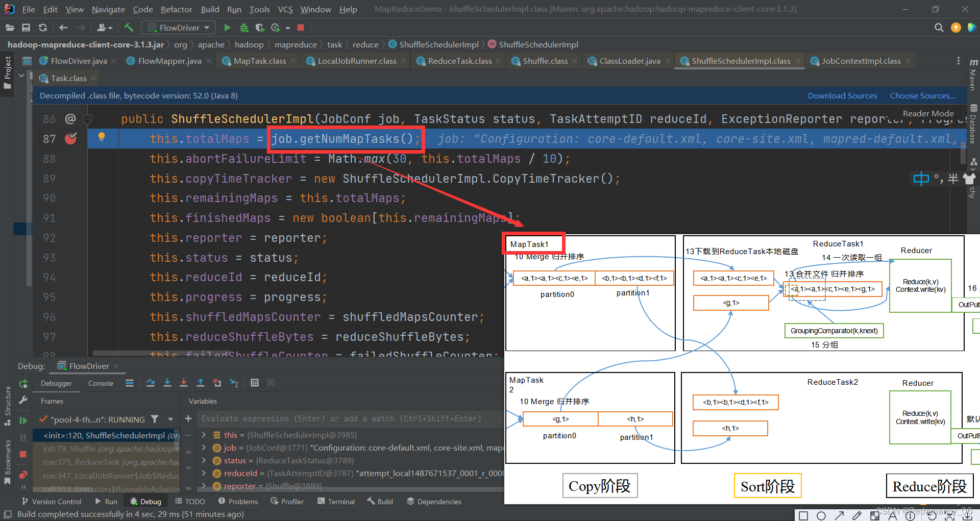Open the Navigate menu

(x=108, y=9)
